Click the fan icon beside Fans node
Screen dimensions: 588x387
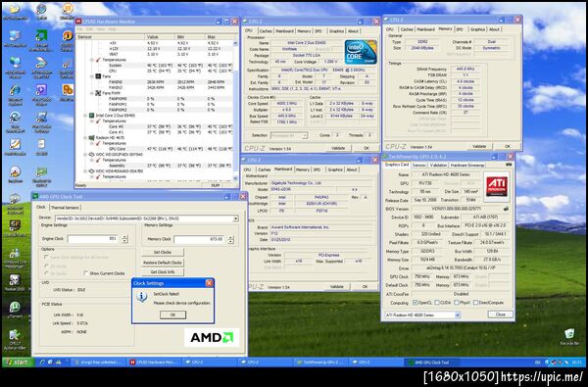click(x=98, y=76)
